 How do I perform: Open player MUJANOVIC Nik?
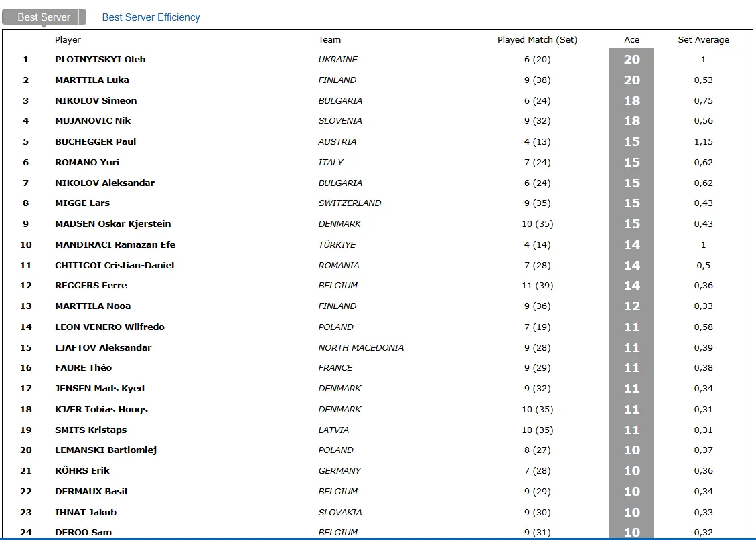(x=92, y=121)
